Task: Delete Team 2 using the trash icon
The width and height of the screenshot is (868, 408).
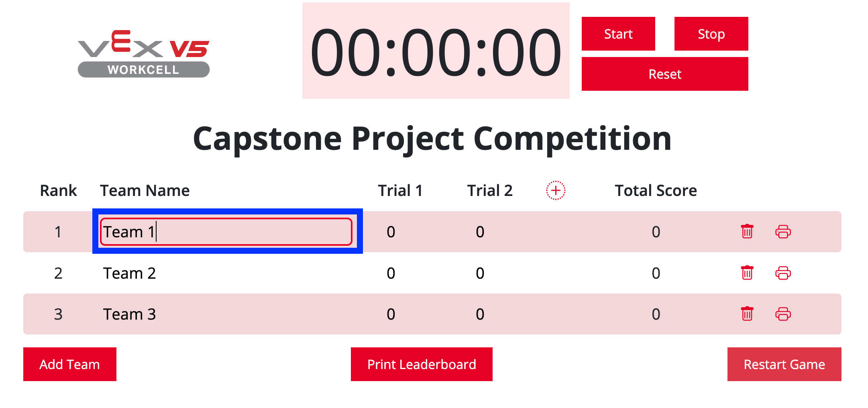Action: (x=747, y=273)
